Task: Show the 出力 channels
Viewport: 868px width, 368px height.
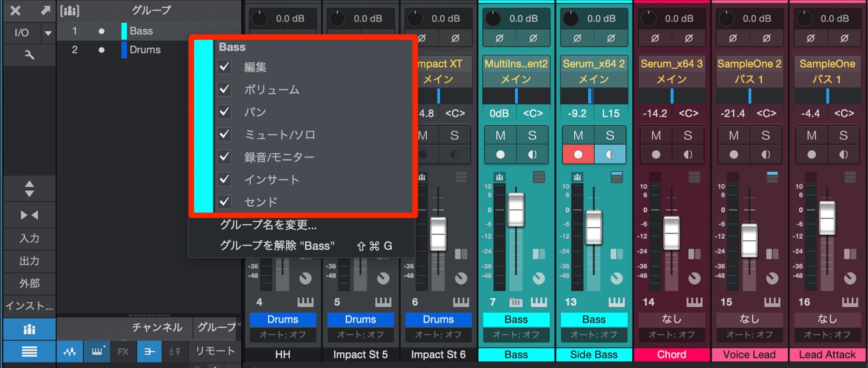Action: point(29,261)
